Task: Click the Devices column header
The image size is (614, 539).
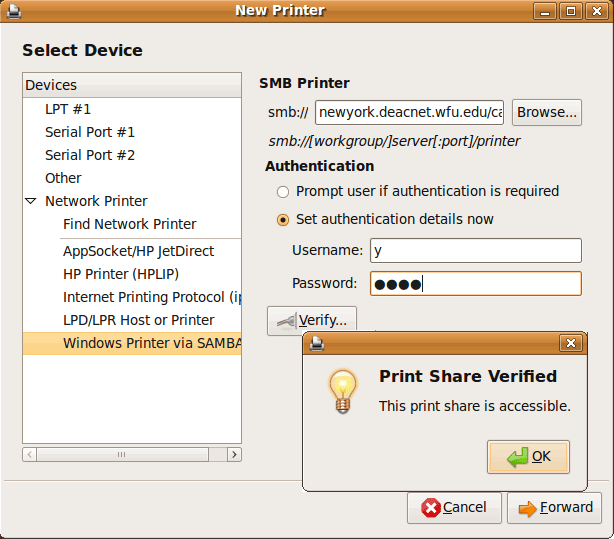Action: tap(132, 85)
